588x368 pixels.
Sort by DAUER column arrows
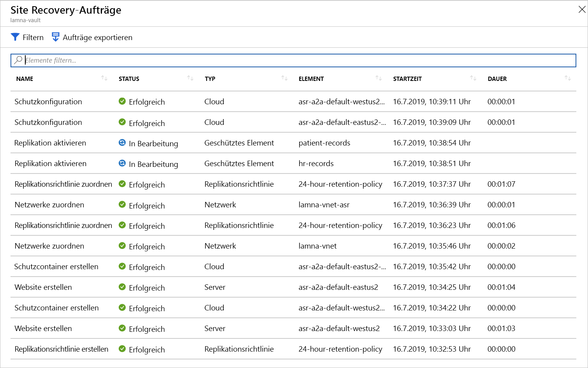pyautogui.click(x=568, y=78)
